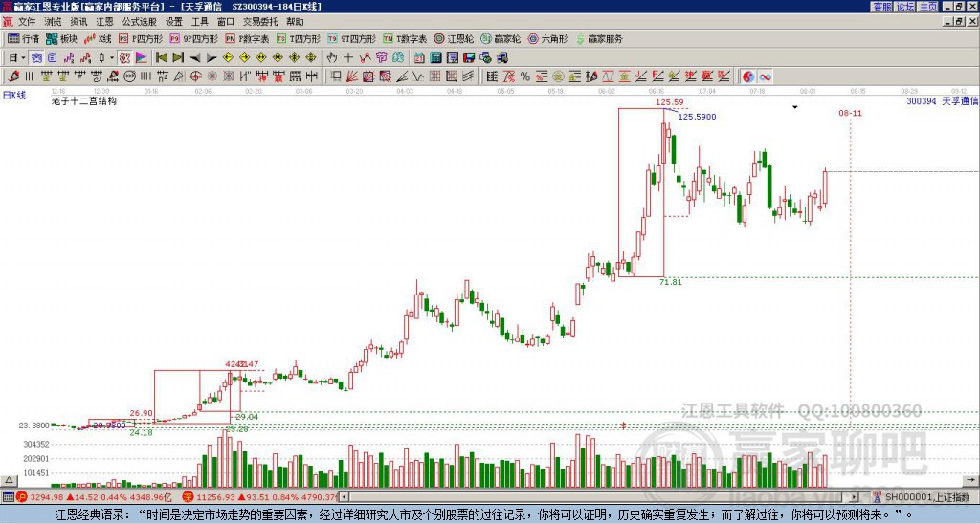Open the candlestick style dropdown arrow

click(x=112, y=58)
